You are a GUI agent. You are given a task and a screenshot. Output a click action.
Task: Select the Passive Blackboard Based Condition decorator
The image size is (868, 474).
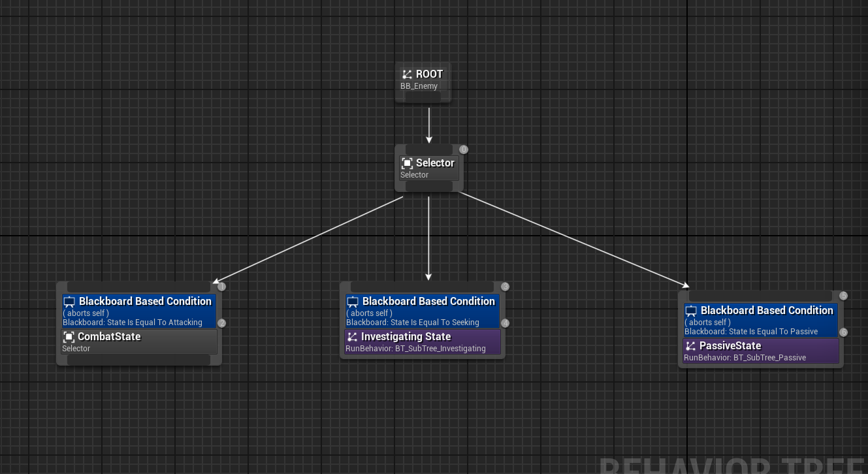[761, 320]
